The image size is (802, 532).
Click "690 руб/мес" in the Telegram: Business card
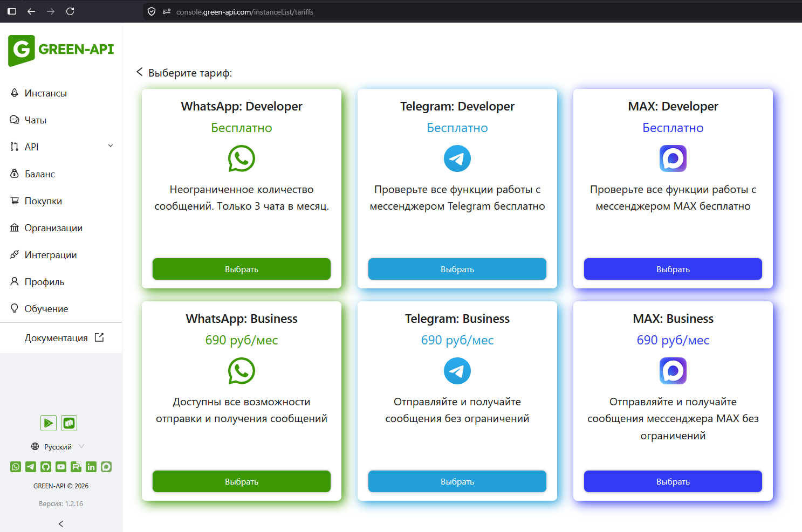(x=457, y=340)
